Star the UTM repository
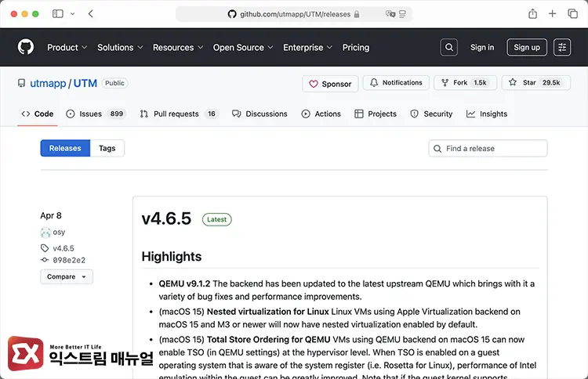This screenshot has width=588, height=379. coord(536,83)
